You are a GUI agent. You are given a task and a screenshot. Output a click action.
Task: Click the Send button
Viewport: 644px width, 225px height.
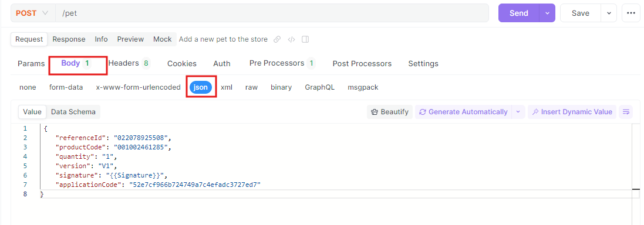coord(519,13)
